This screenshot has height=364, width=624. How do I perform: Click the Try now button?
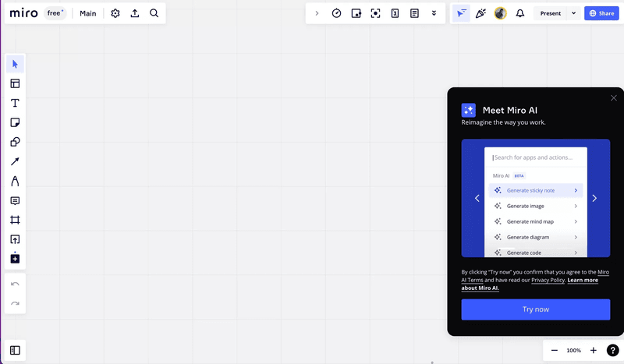click(535, 309)
